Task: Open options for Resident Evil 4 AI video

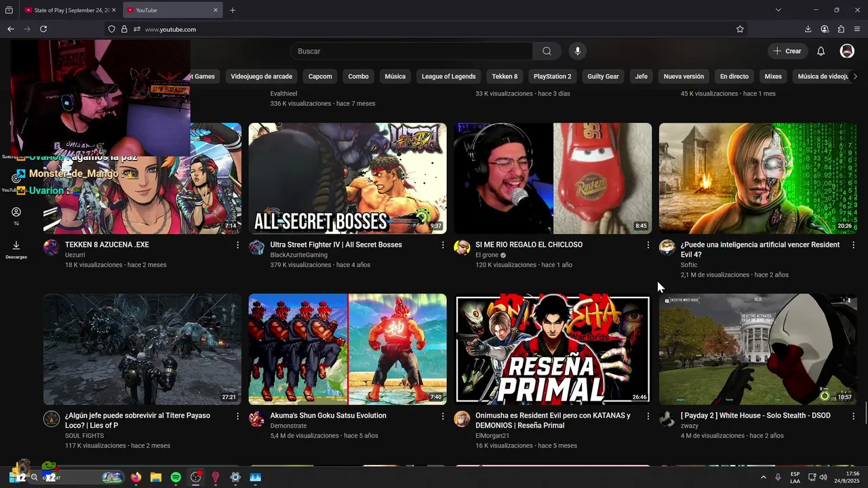Action: pyautogui.click(x=853, y=245)
